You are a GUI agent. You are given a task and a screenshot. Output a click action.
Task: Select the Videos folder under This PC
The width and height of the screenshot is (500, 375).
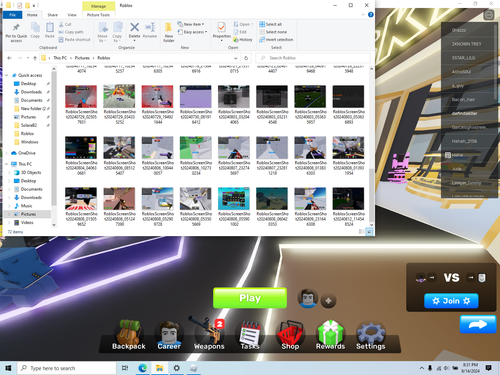pos(27,223)
